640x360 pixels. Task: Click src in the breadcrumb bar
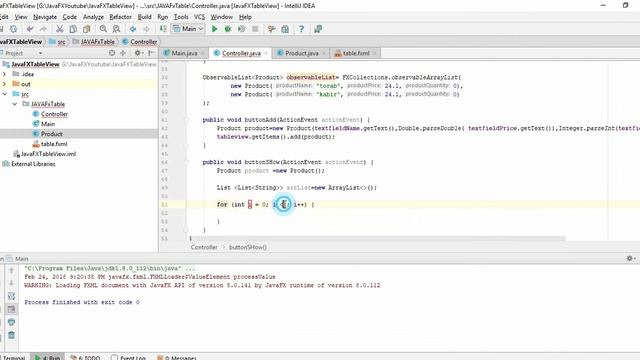[61, 42]
